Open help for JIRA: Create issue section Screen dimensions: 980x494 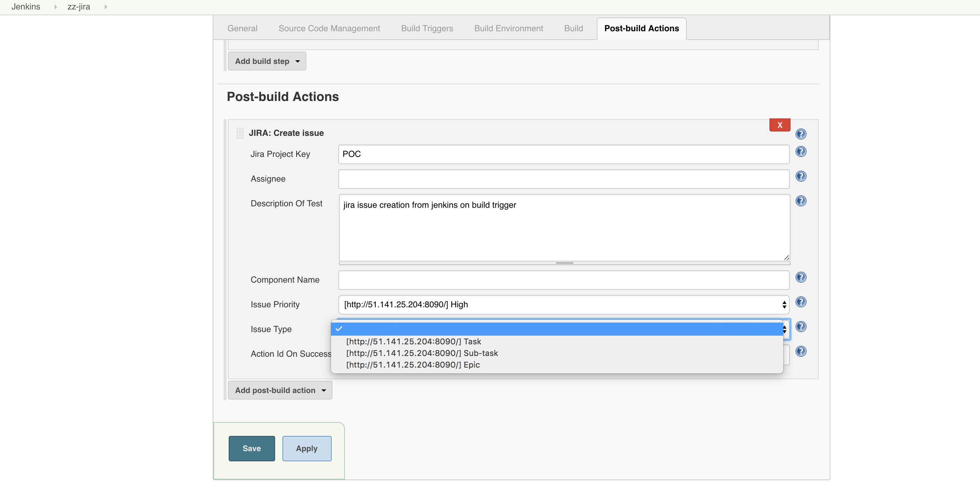[x=801, y=134]
